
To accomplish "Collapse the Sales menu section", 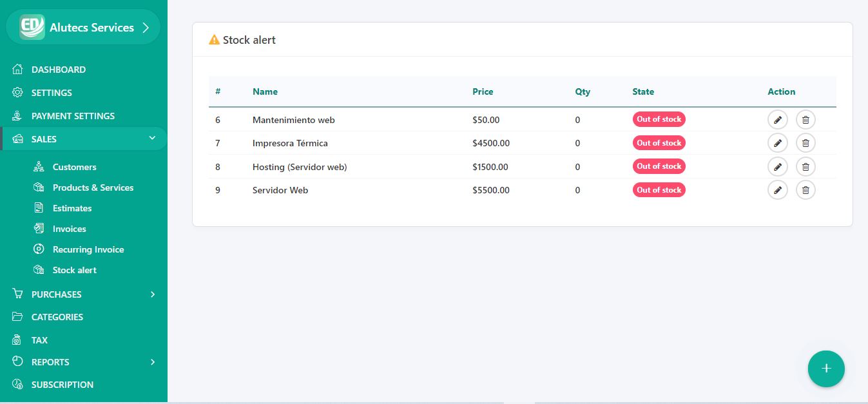I will (152, 139).
